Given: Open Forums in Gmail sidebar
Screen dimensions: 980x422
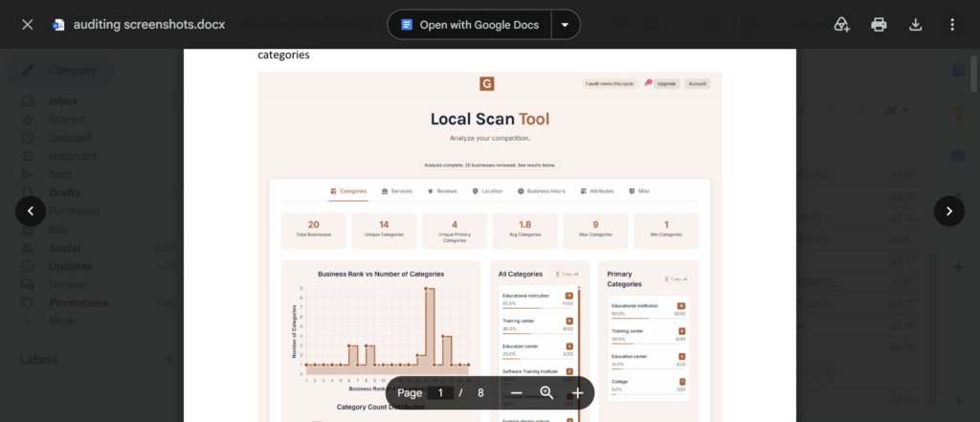Looking at the screenshot, I should click(66, 284).
